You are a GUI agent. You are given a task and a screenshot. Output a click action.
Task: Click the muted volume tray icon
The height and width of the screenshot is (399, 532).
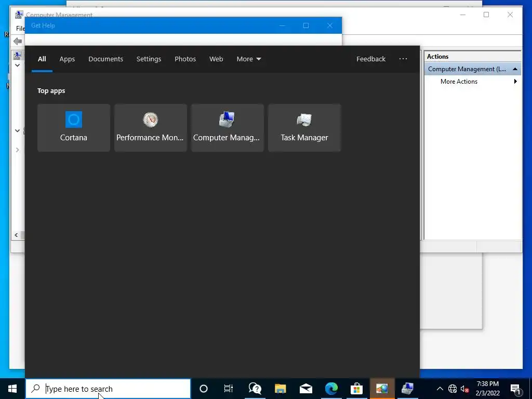click(x=465, y=389)
